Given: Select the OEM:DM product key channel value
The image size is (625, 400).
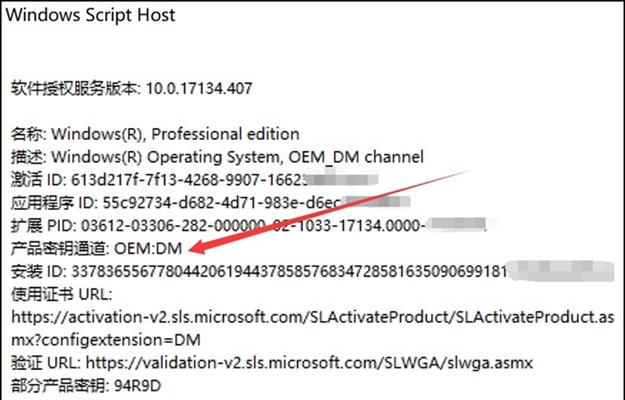Looking at the screenshot, I should tap(148, 249).
